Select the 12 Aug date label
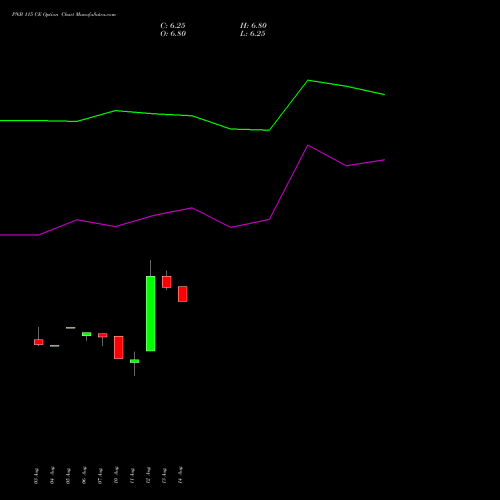This screenshot has height=500, width=500. pos(148,476)
